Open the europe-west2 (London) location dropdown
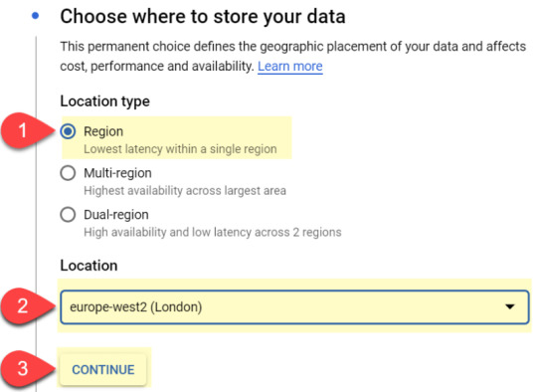This screenshot has width=537, height=392. click(294, 307)
